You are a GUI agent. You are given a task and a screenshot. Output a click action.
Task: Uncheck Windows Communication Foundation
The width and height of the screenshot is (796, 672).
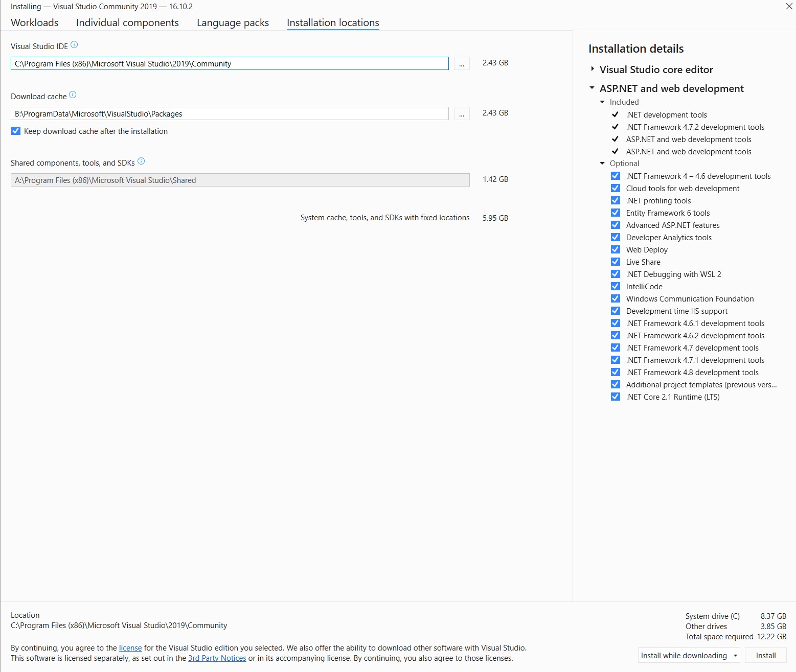616,298
